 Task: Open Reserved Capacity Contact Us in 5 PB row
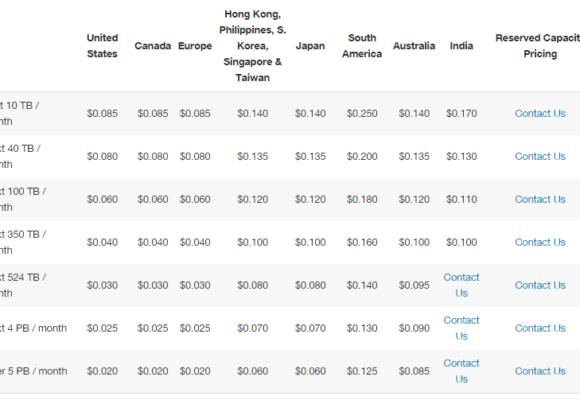point(540,371)
